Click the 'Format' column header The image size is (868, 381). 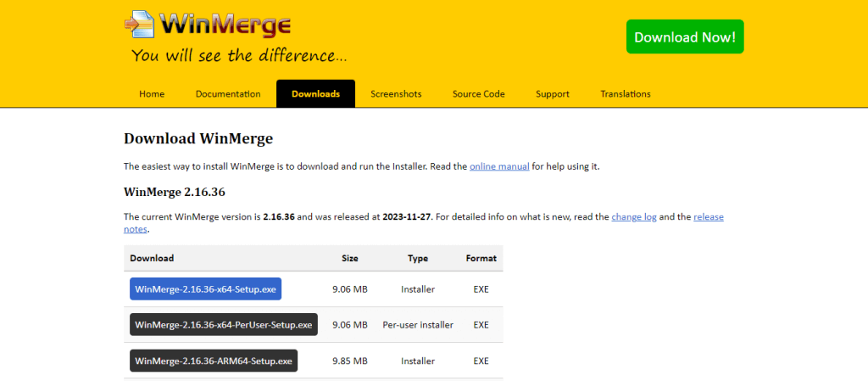(481, 258)
